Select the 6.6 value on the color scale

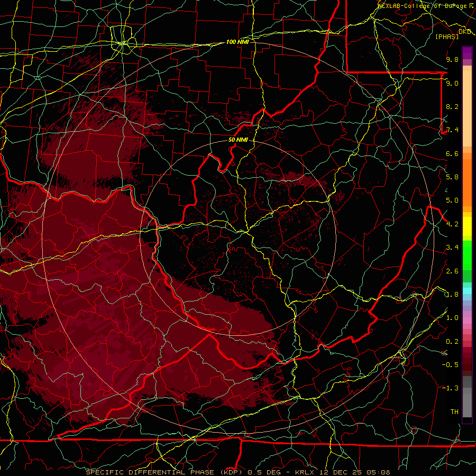(452, 153)
